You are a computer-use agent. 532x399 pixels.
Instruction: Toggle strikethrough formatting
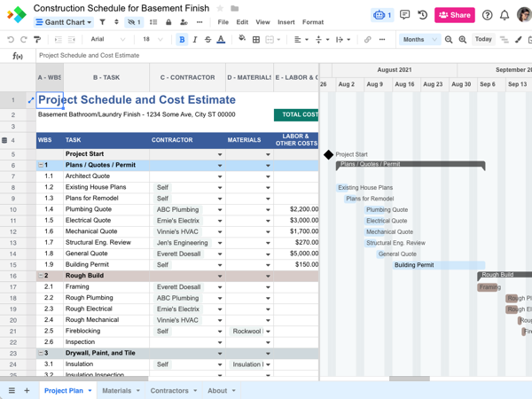tap(207, 40)
